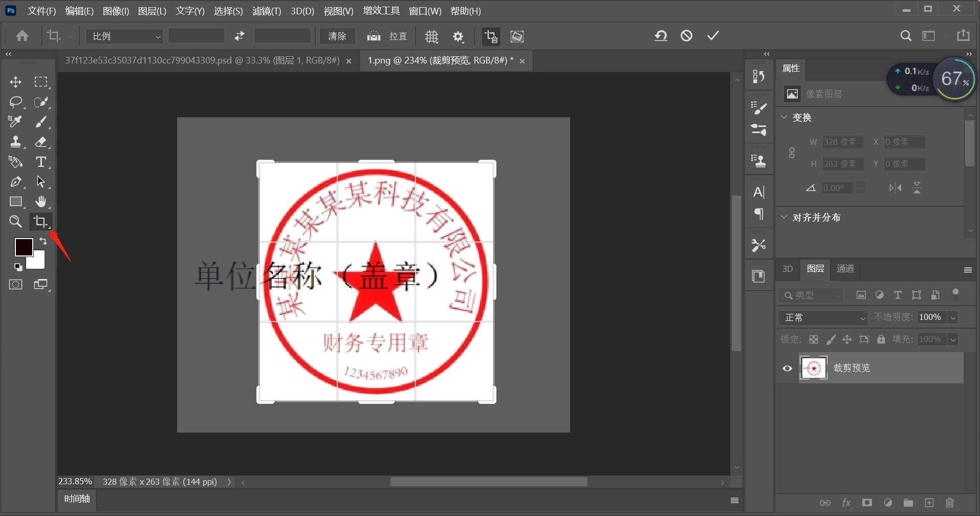Cancel the current crop operation
Viewport: 980px width, 516px height.
(x=686, y=36)
